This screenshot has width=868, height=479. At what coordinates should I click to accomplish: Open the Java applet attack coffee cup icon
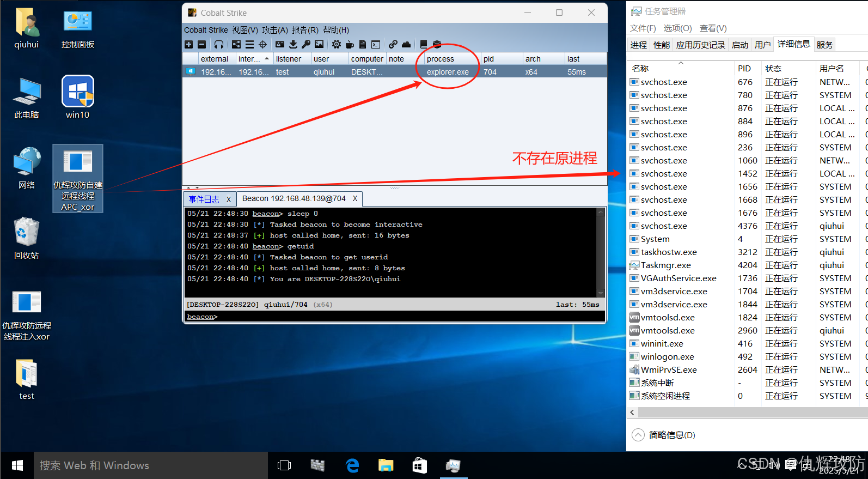[350, 45]
